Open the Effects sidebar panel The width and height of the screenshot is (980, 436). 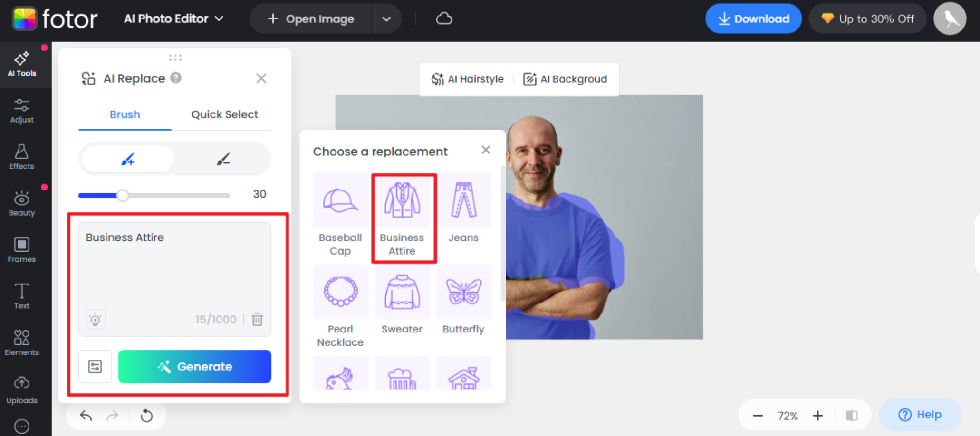(x=22, y=157)
